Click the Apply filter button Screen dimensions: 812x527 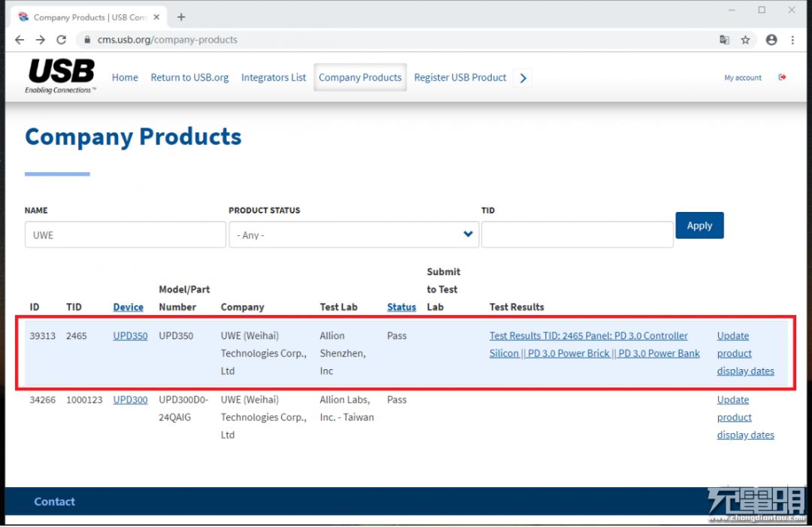click(700, 226)
